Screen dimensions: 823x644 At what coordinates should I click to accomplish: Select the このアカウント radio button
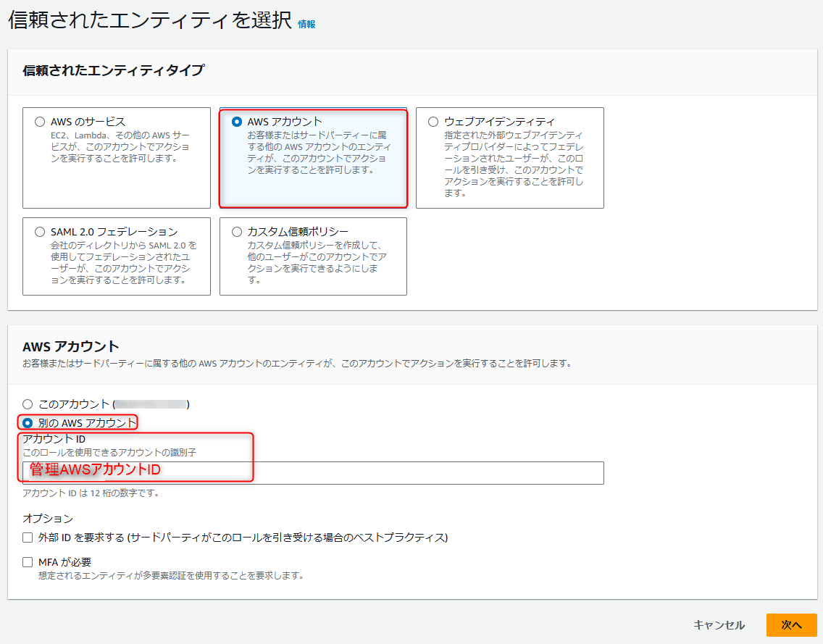point(28,404)
